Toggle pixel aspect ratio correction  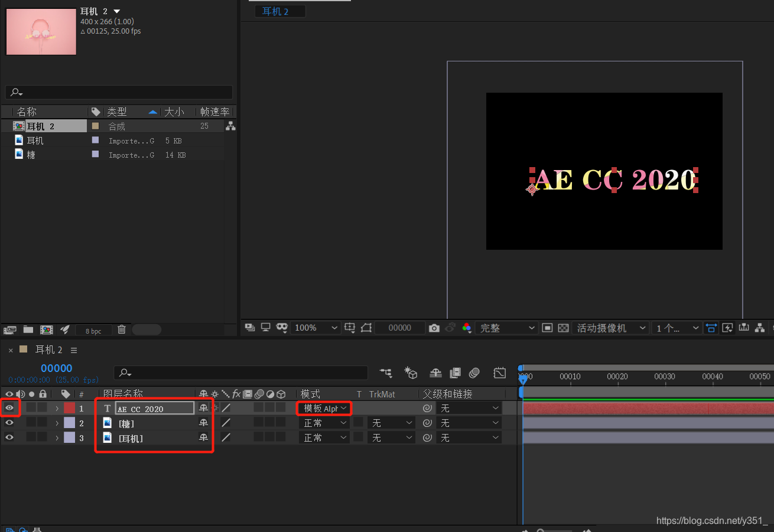[x=711, y=328]
